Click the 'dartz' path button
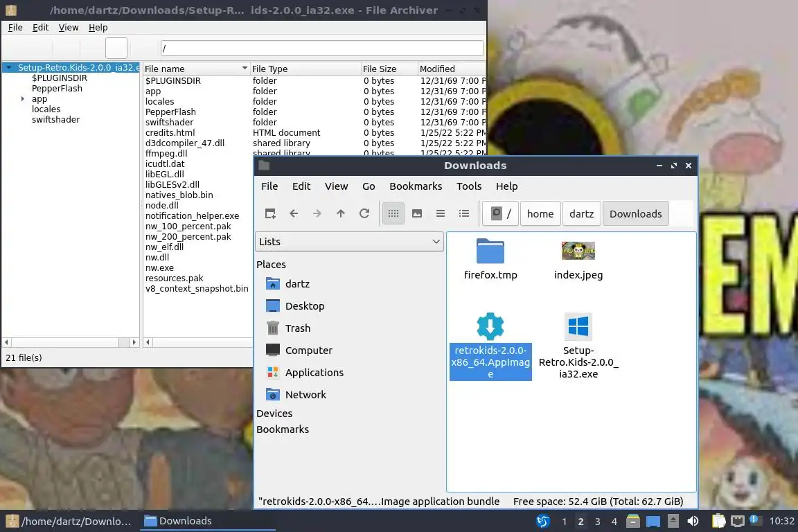Screen dimensions: 798x532 (582, 213)
